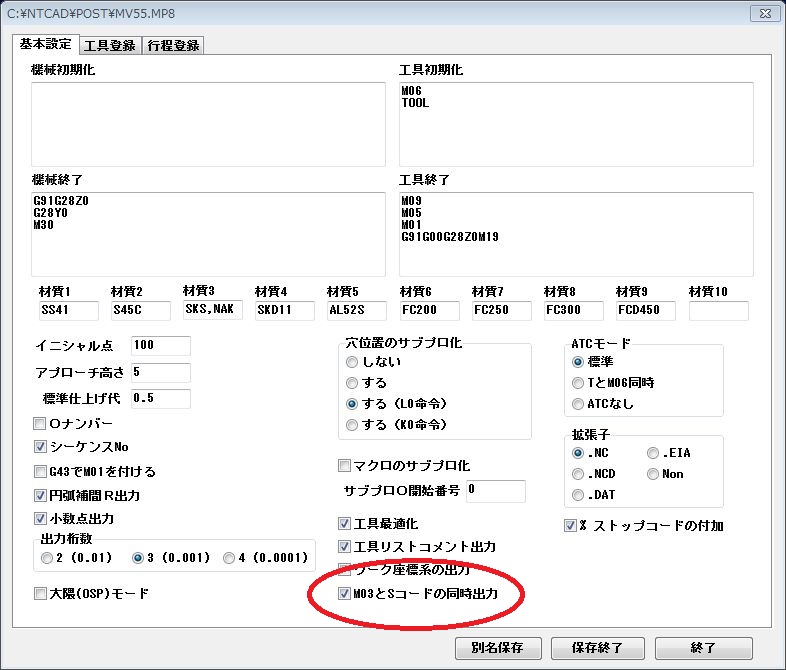Click 材質5 field containing AL52S
The width and height of the screenshot is (786, 670).
(357, 310)
